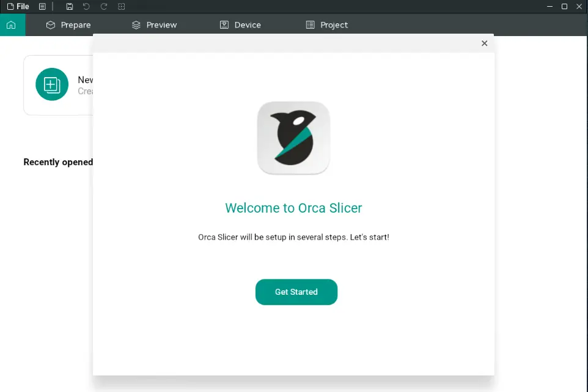Click the Redo arrow icon

point(103,7)
